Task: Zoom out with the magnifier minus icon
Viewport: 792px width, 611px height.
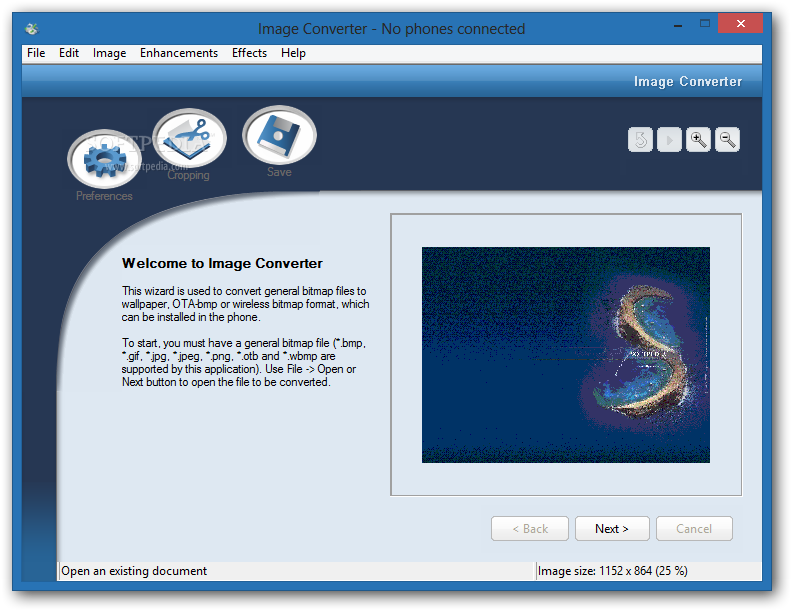Action: pos(727,139)
